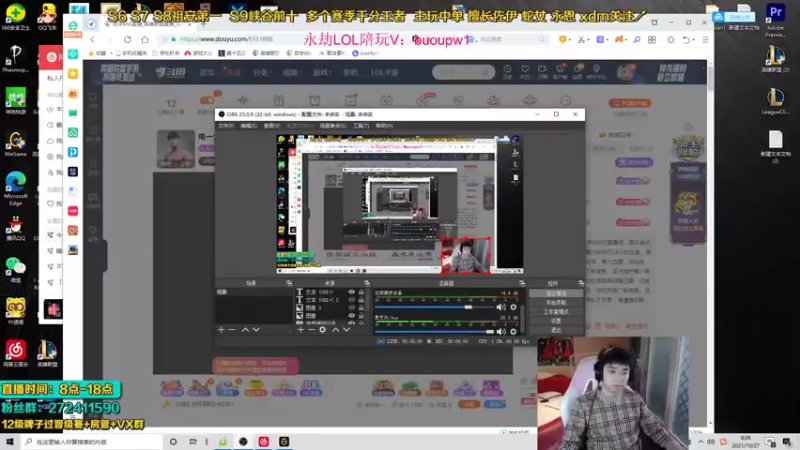The height and width of the screenshot is (450, 800).
Task: Open the date and time in system tray
Action: [x=745, y=442]
